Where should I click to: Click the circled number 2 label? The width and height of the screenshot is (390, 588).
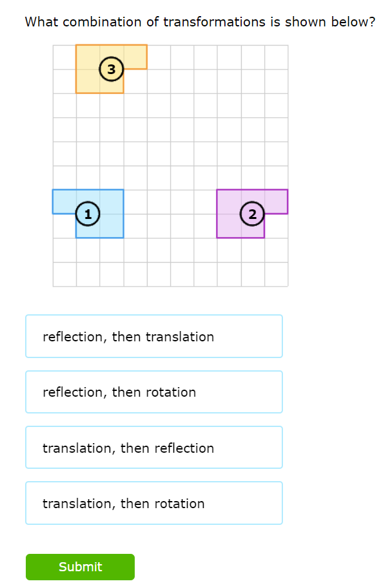click(x=252, y=214)
